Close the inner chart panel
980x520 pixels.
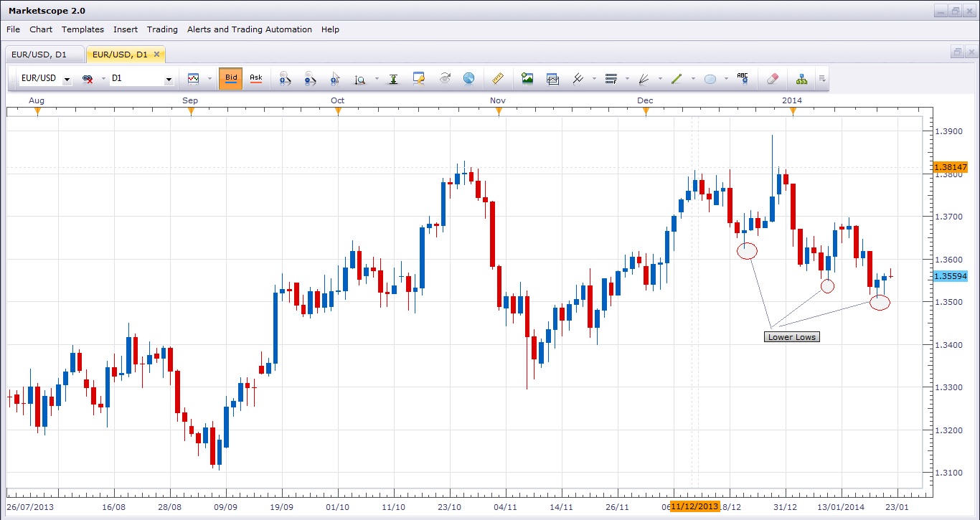pos(970,52)
